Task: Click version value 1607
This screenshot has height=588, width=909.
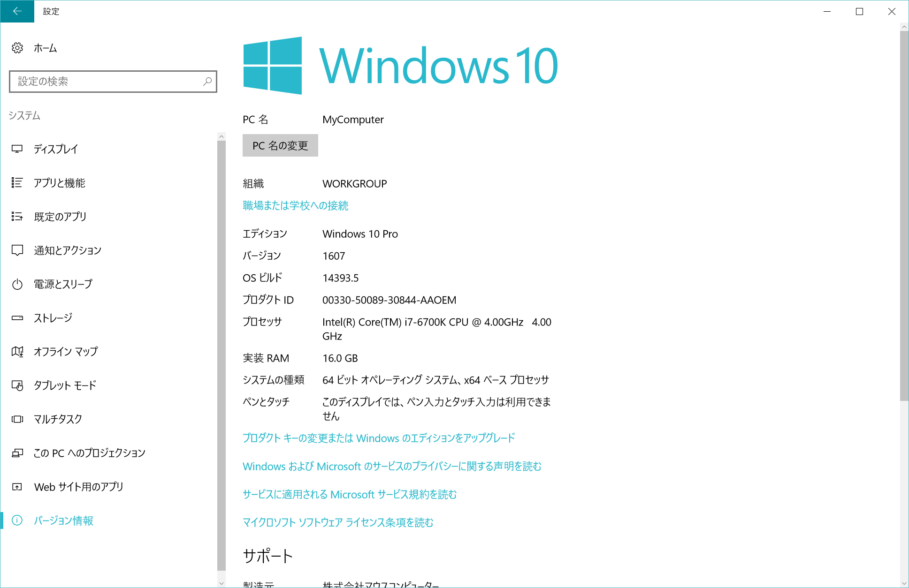Action: [x=334, y=256]
